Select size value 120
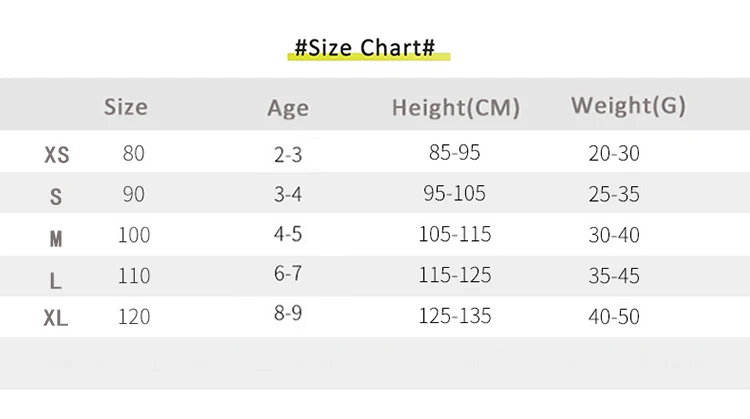Image resolution: width=750 pixels, height=419 pixels. pos(134,317)
